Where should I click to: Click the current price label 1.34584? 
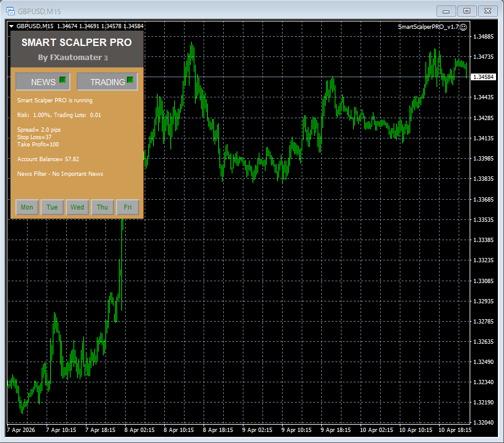coord(484,77)
